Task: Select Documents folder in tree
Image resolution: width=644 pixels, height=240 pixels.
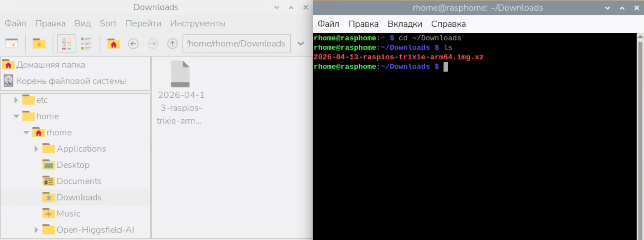Action: coord(79,181)
